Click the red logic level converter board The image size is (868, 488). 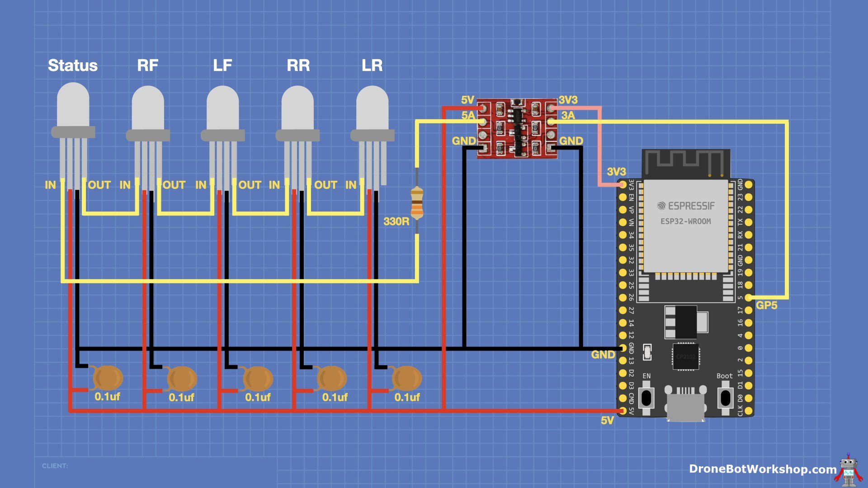[x=517, y=129]
